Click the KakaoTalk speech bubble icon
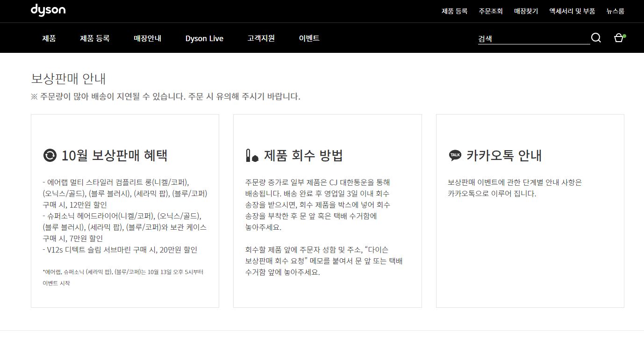 coord(455,155)
